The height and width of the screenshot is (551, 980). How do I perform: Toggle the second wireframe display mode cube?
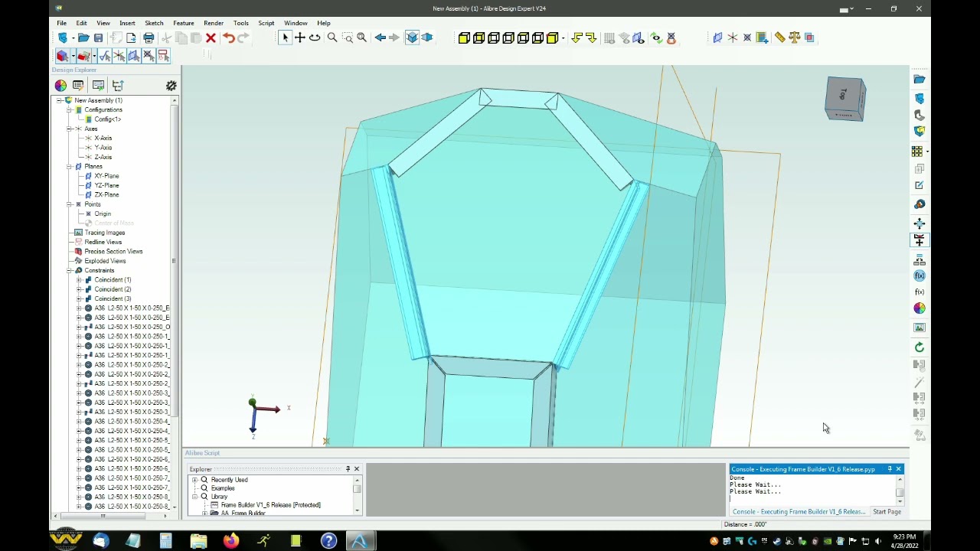click(x=479, y=37)
